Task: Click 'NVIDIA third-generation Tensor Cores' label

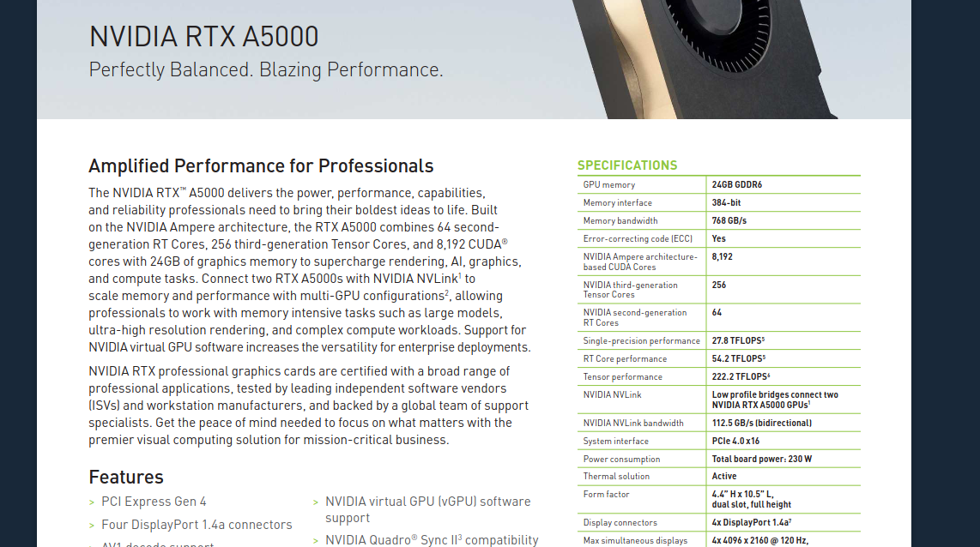Action: [x=630, y=290]
